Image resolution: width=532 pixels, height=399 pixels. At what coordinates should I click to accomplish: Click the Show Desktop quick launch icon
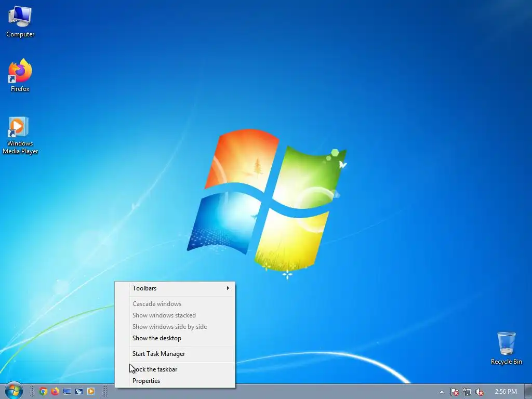point(67,392)
